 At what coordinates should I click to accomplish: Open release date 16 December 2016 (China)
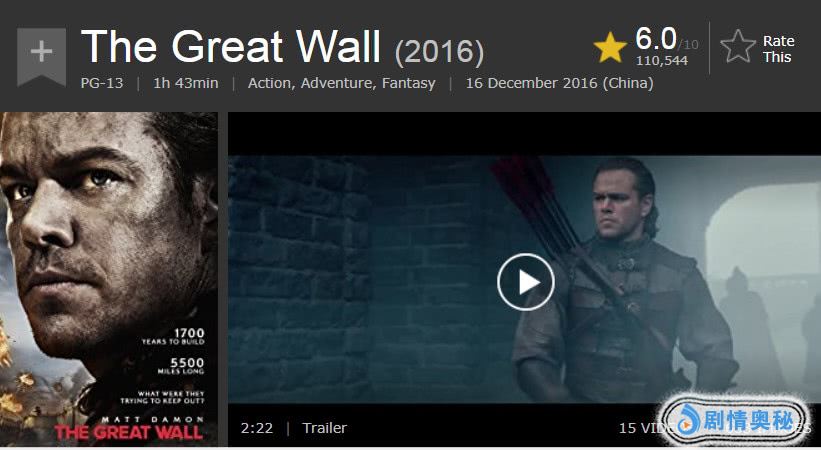(559, 83)
